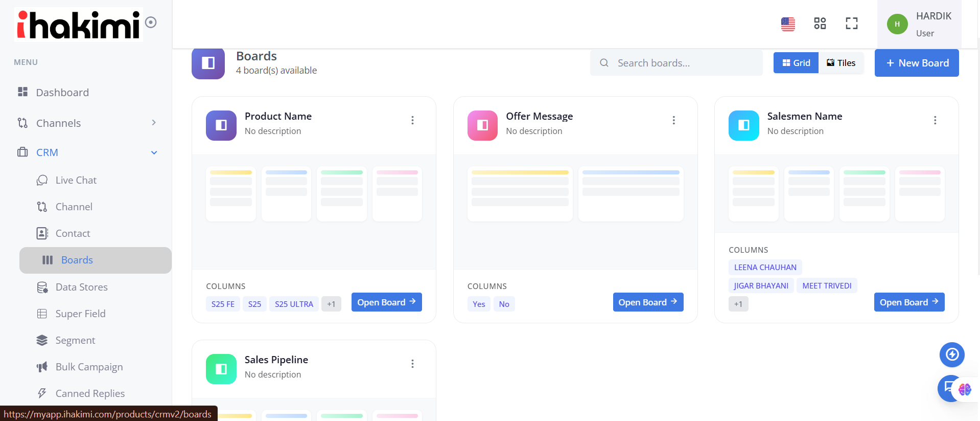Click Open Board on Product Name card

(386, 302)
